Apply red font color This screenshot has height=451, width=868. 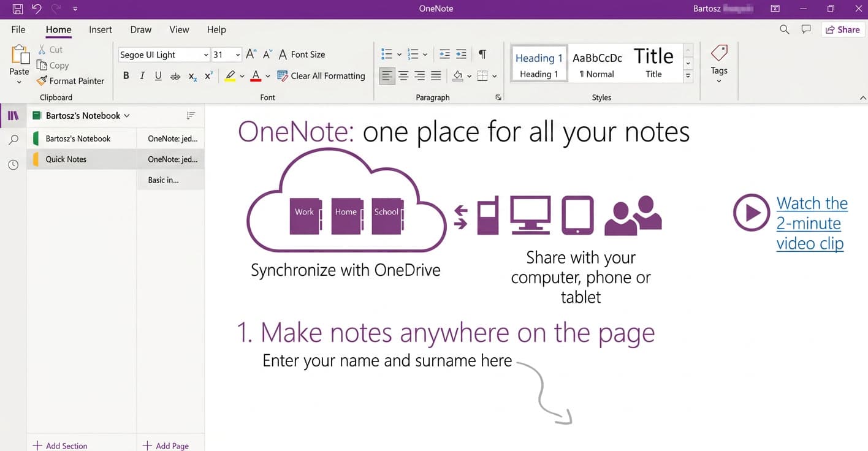[x=256, y=76]
